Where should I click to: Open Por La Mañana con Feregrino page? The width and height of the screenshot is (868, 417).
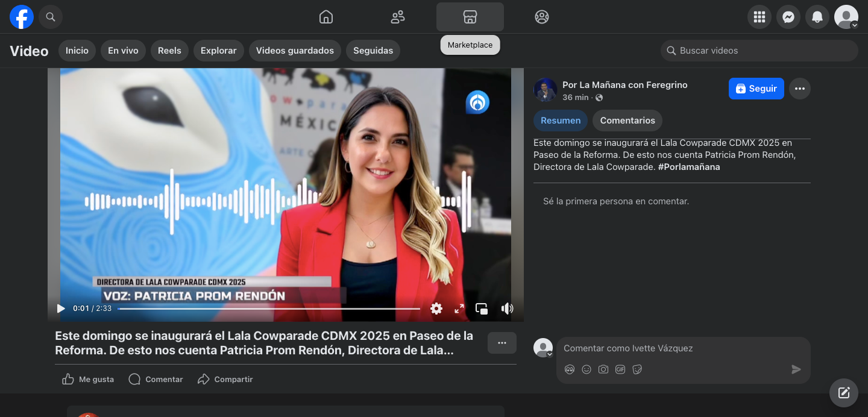(x=624, y=85)
